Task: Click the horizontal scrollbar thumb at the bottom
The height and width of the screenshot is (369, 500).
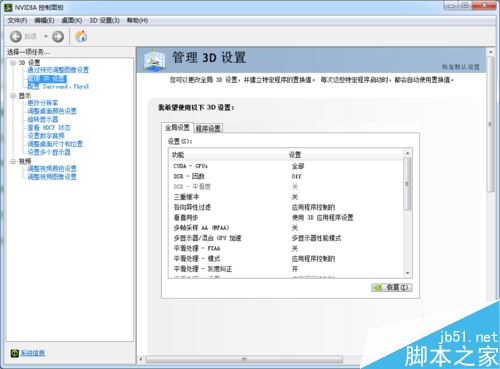Action: (244, 359)
